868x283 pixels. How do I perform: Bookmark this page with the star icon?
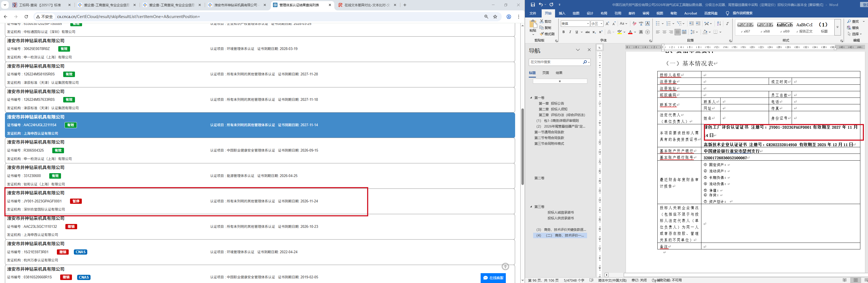point(495,16)
